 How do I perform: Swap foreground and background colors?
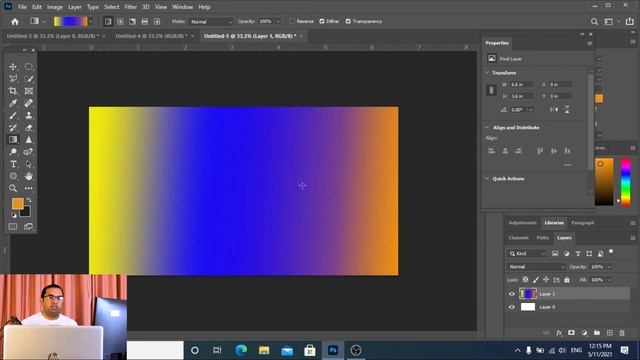tap(29, 200)
